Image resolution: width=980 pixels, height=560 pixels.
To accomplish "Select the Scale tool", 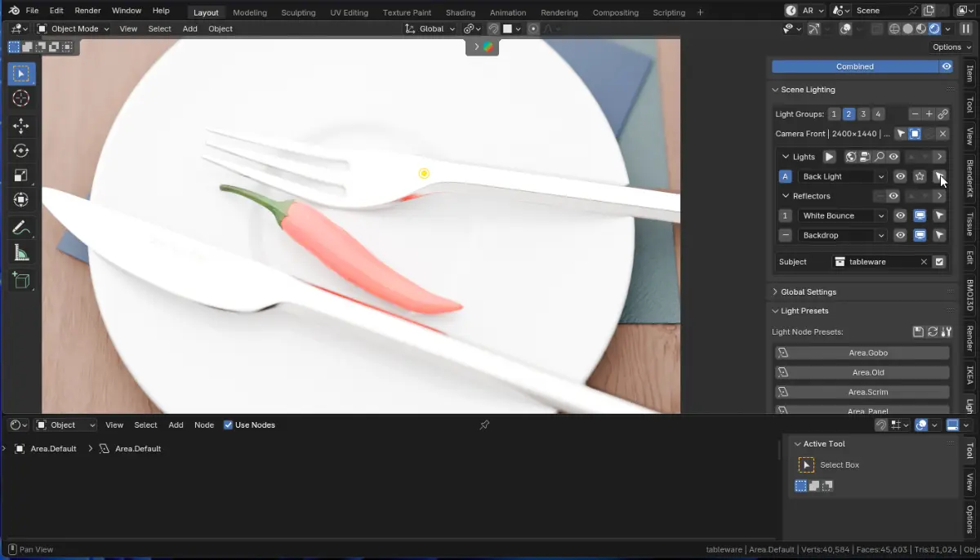I will click(21, 175).
